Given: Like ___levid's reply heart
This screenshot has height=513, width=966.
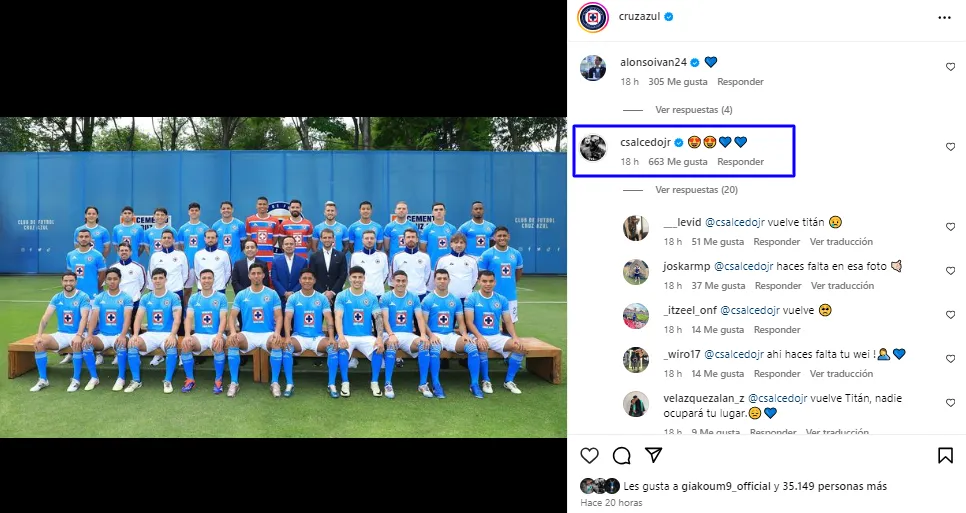Looking at the screenshot, I should point(950,227).
